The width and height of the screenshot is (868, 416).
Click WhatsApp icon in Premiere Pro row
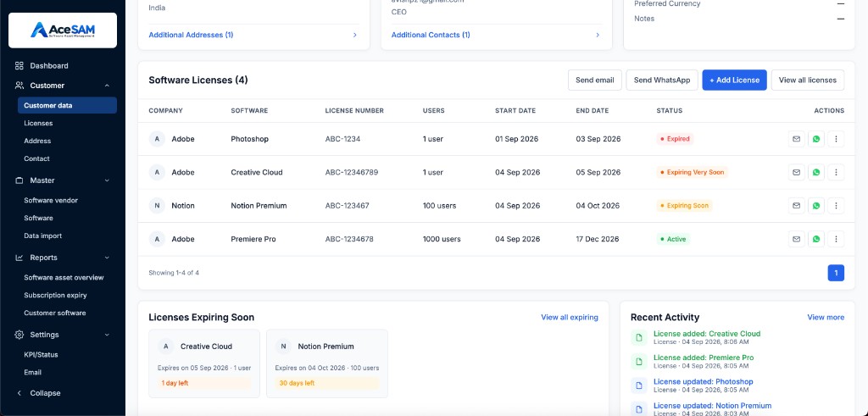pos(816,240)
